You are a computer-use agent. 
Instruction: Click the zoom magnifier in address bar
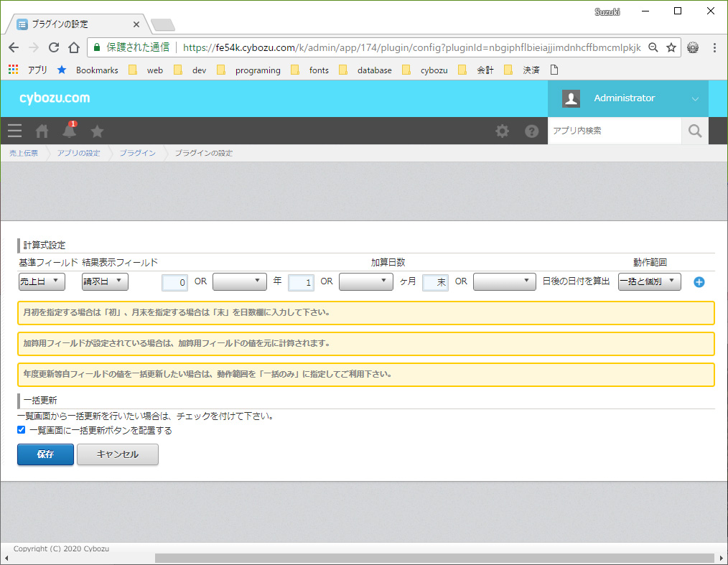point(653,47)
